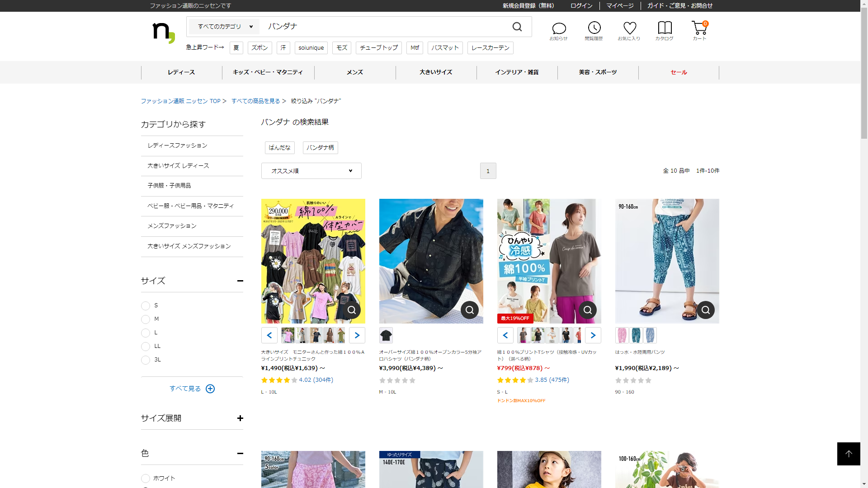Select size S radio option

146,306
